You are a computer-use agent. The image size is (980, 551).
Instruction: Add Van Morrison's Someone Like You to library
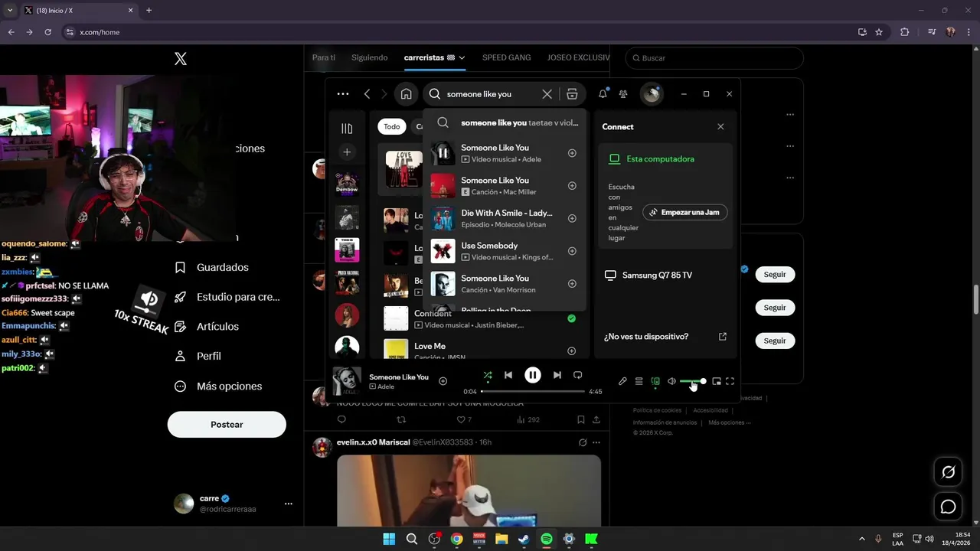[572, 284]
